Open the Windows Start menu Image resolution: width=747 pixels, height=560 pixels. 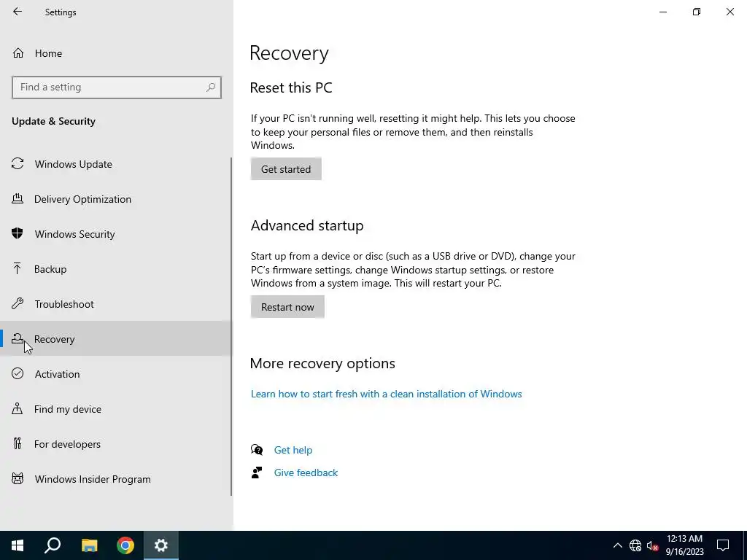pos(18,545)
